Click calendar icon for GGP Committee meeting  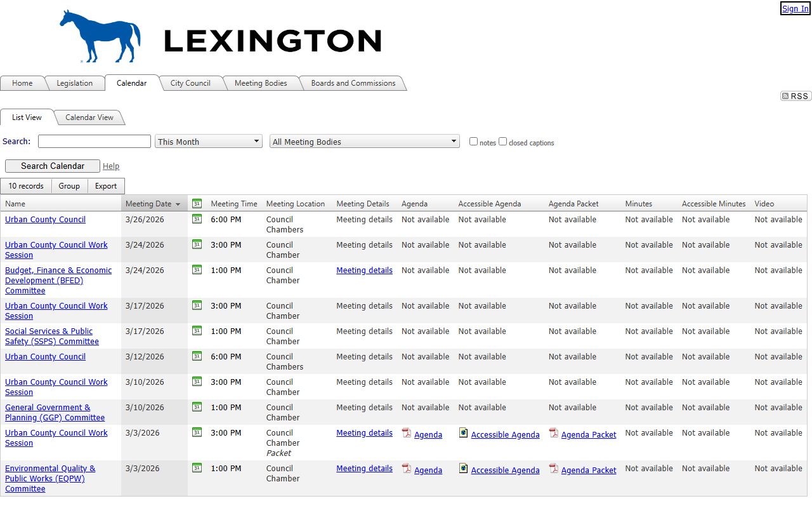coord(197,407)
